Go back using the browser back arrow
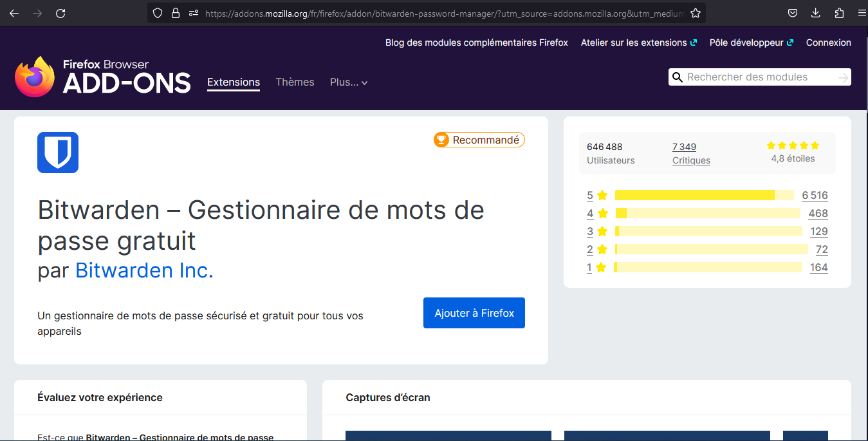Screen dimensions: 868x441 (14, 13)
